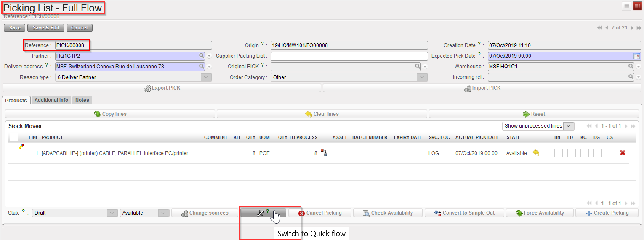The image size is (644, 240).
Task: Check the row checkbox for line 1
Action: [14, 153]
